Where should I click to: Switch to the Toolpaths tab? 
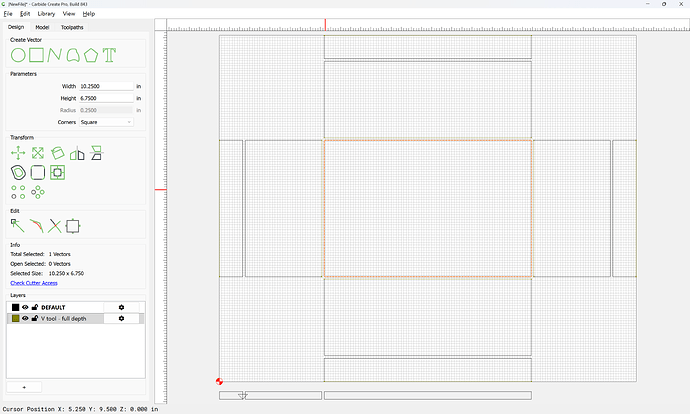coord(72,27)
